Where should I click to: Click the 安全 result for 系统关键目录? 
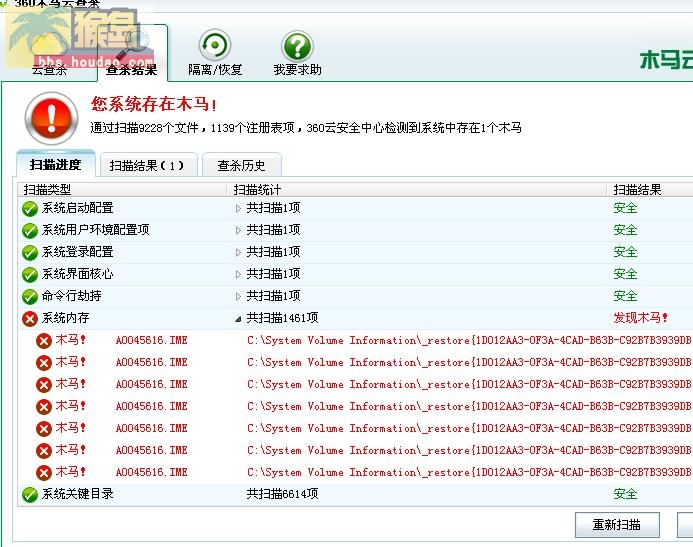625,494
